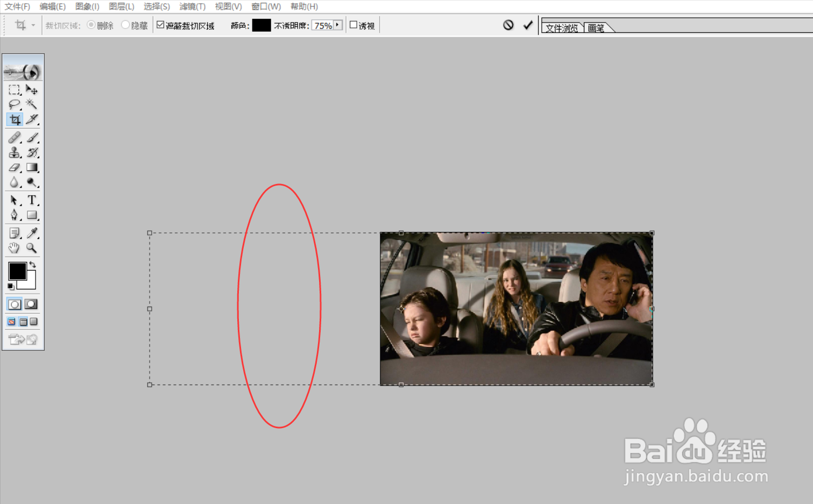
Task: Select the Rectangular Marquee tool
Action: click(x=15, y=90)
